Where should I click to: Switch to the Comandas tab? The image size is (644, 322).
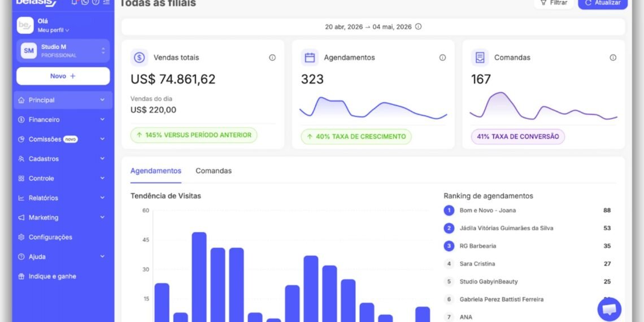(214, 171)
